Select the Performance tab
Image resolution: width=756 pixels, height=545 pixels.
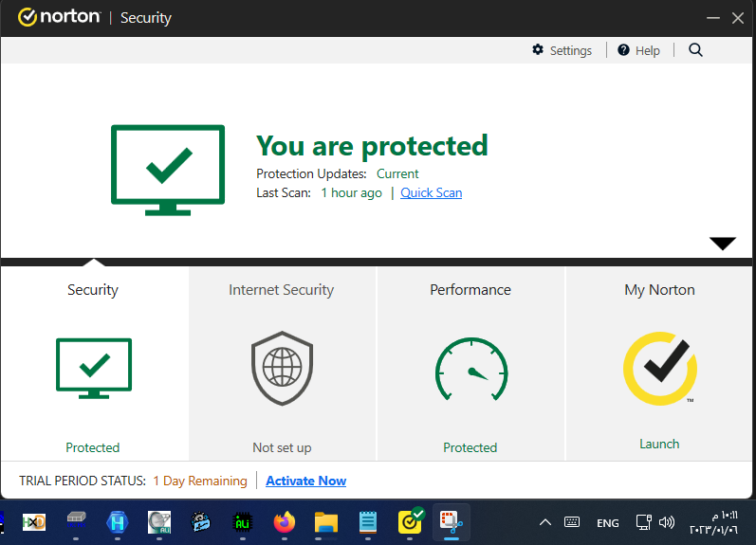470,364
